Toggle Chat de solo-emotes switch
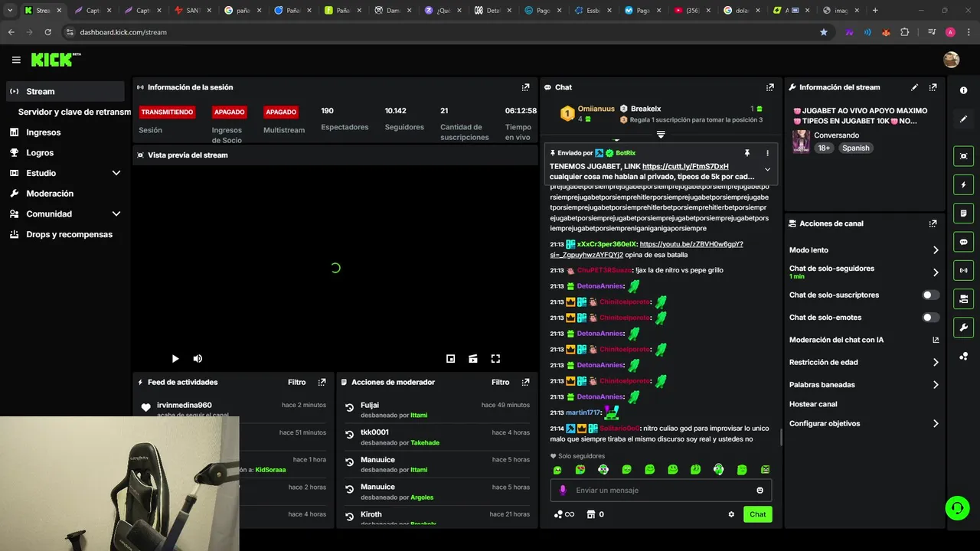The width and height of the screenshot is (980, 551). click(x=930, y=318)
